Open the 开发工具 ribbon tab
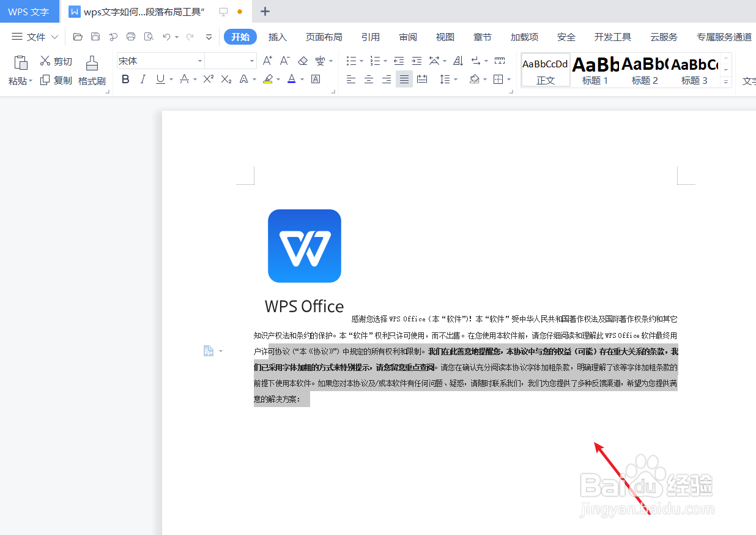The width and height of the screenshot is (756, 535). 613,37
